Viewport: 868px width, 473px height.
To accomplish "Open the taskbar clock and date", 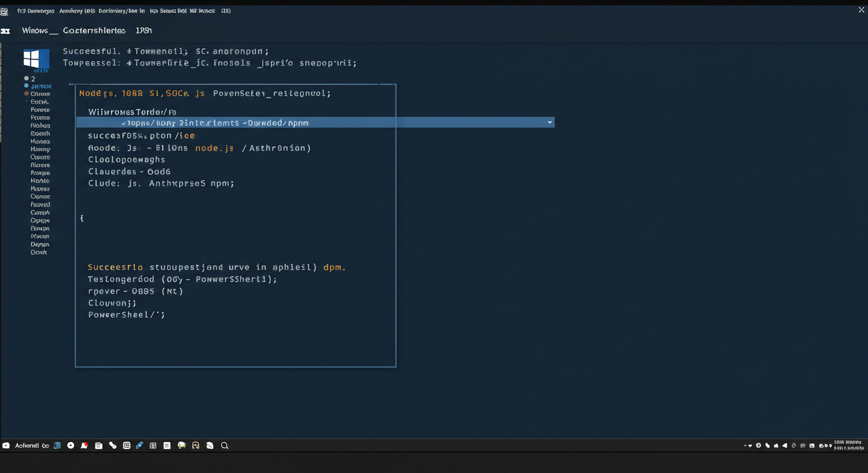I will 848,445.
